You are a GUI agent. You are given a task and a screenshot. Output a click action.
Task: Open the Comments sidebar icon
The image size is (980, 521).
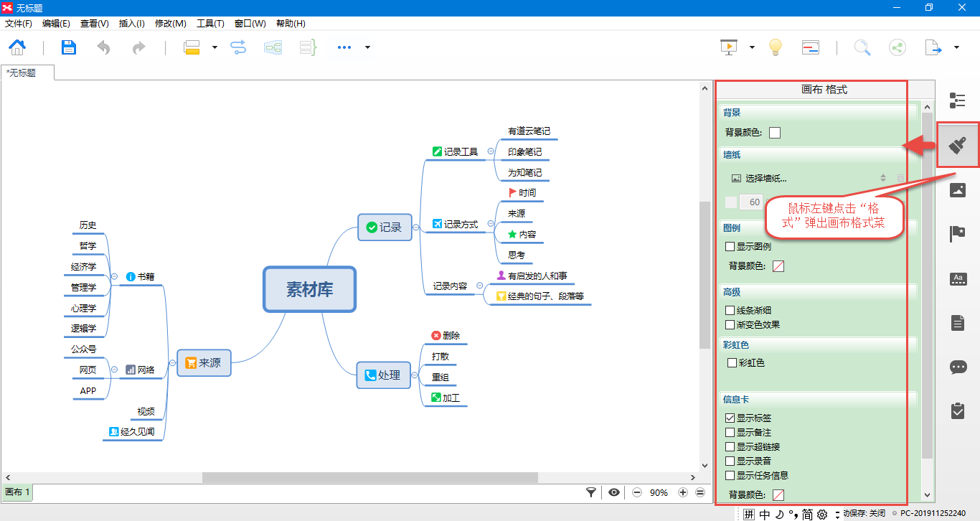[958, 367]
